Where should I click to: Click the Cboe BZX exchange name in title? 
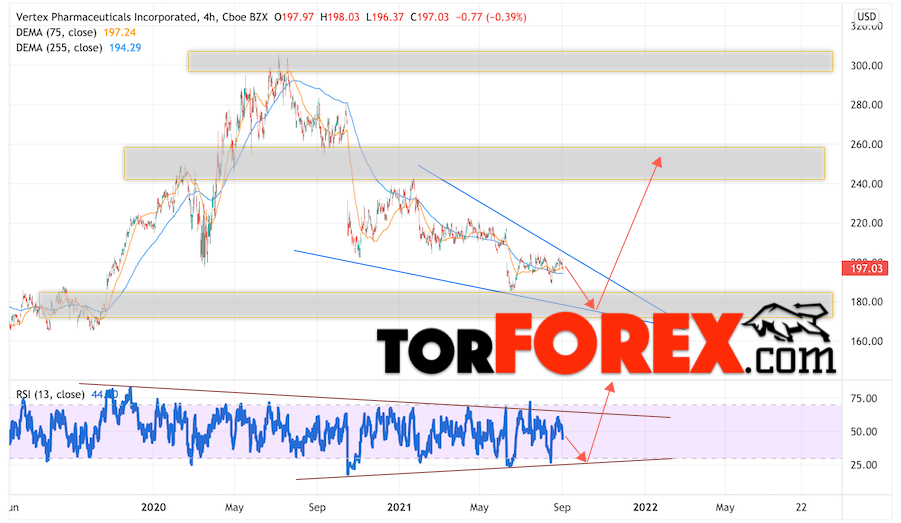click(245, 17)
